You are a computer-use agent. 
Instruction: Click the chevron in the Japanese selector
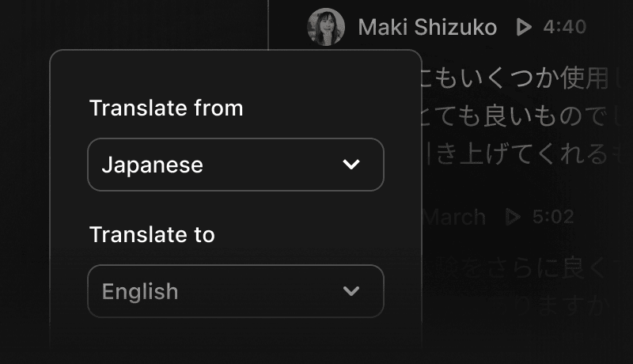click(x=351, y=165)
